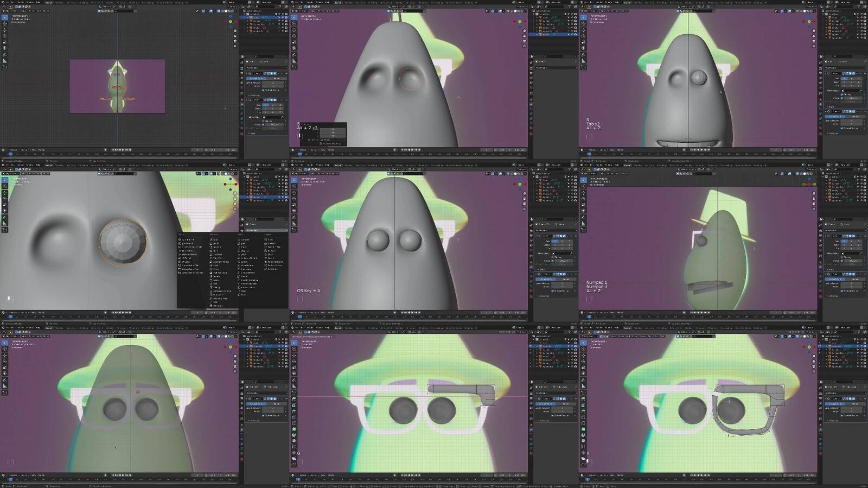Viewport: 868px width, 488px height.
Task: Open Options dropdown in zoomed-out full-character view
Action: (x=233, y=7)
